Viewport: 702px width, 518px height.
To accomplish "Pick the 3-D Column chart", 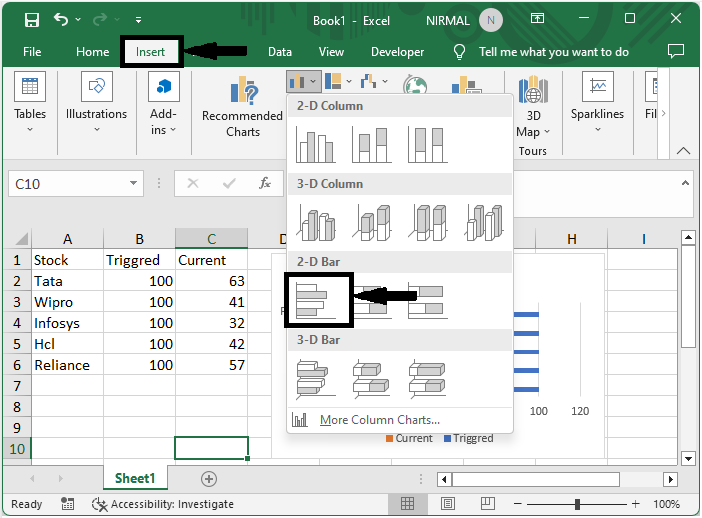I will (484, 223).
